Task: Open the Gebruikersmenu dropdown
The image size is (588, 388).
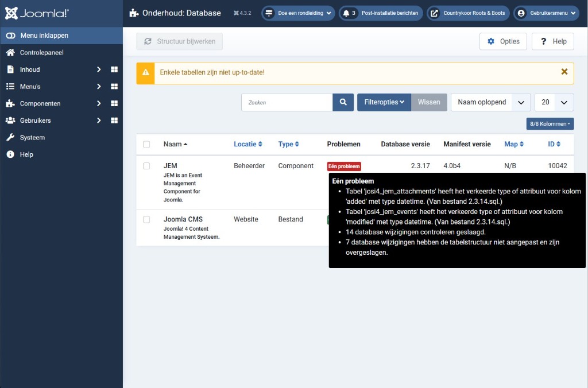Action: tap(547, 13)
